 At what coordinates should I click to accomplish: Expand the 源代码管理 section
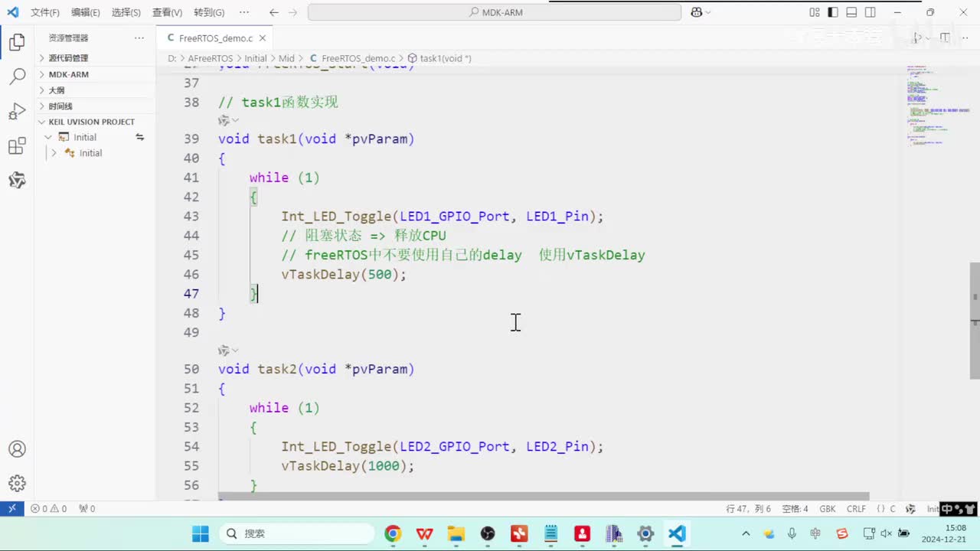point(96,58)
